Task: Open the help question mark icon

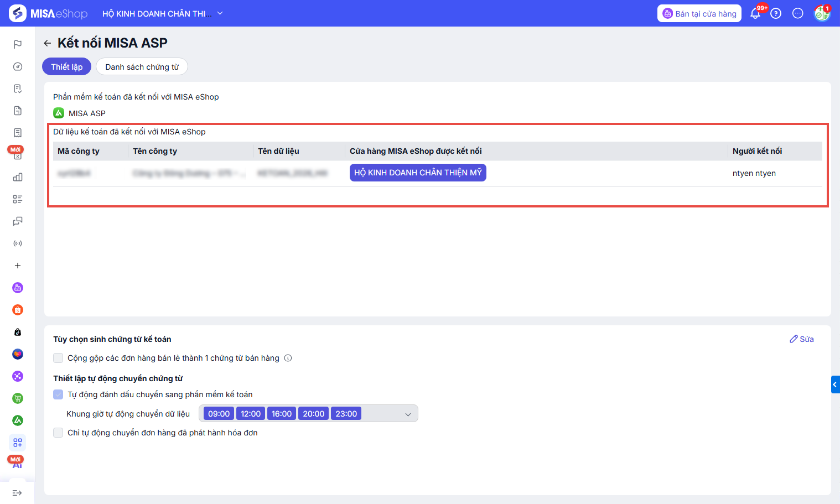Action: click(x=776, y=14)
